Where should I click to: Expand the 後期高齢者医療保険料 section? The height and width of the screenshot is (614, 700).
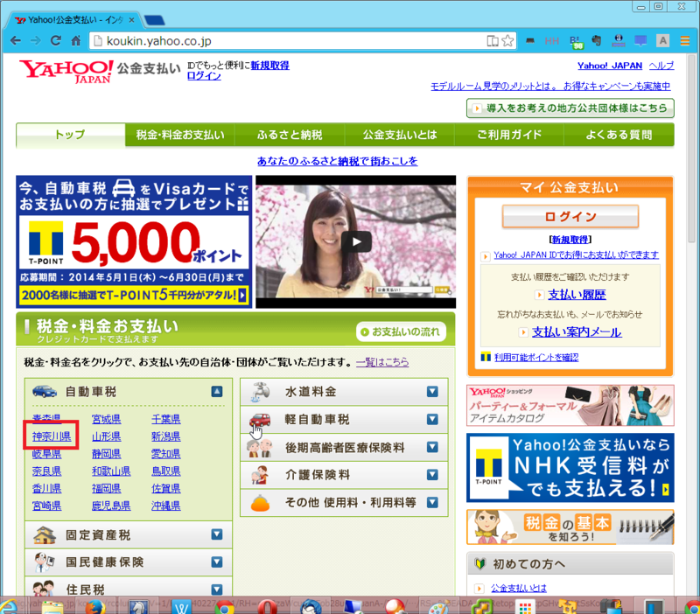coord(432,447)
